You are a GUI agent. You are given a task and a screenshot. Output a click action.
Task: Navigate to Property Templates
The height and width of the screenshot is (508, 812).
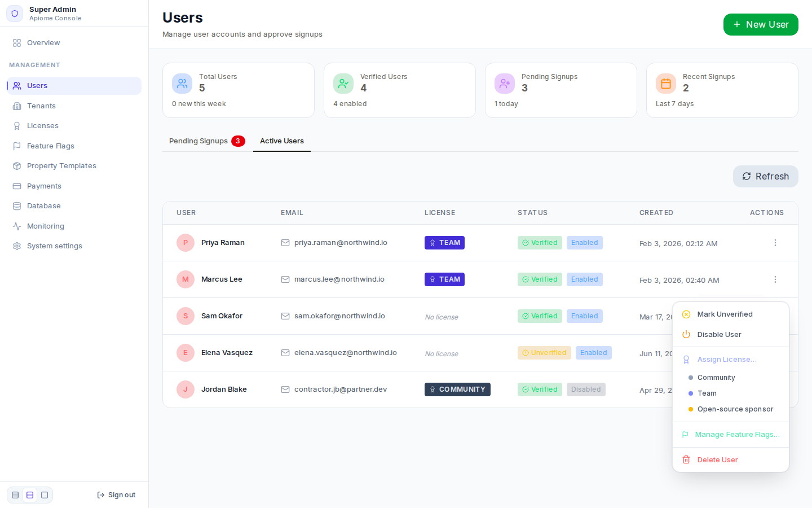[74, 166]
